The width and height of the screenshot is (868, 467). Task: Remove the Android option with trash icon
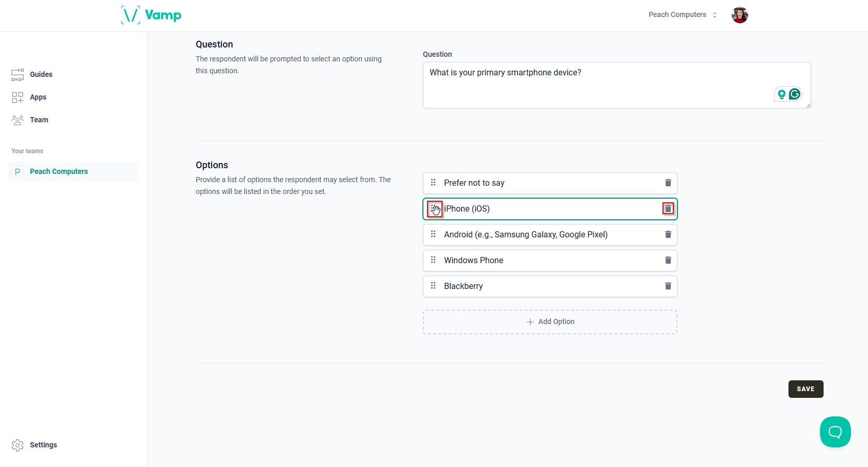pyautogui.click(x=668, y=234)
